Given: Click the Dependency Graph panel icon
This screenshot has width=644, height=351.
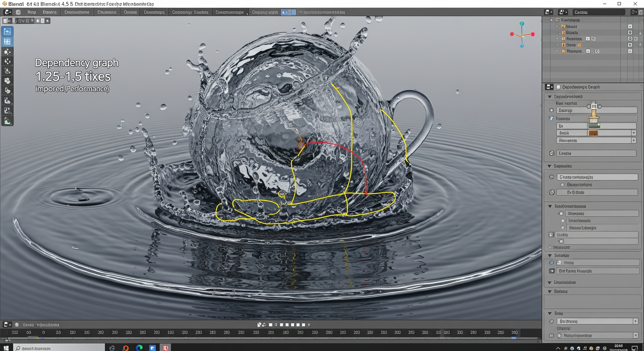Looking at the screenshot, I should (x=549, y=87).
